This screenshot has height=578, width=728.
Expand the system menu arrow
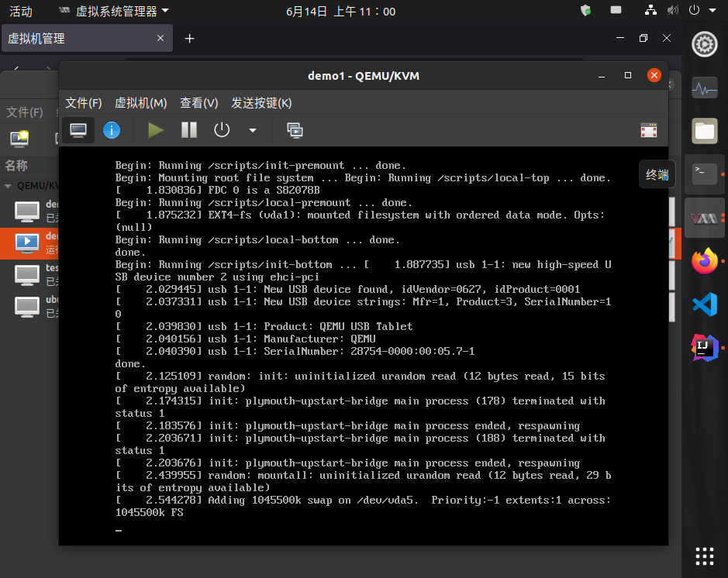712,10
